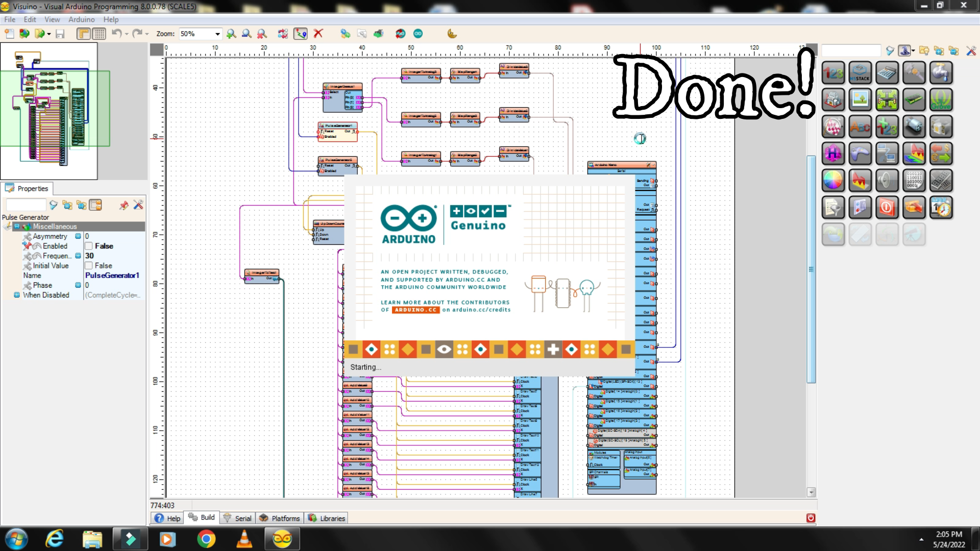Click in the Properties search field
The image size is (980, 551).
click(26, 205)
